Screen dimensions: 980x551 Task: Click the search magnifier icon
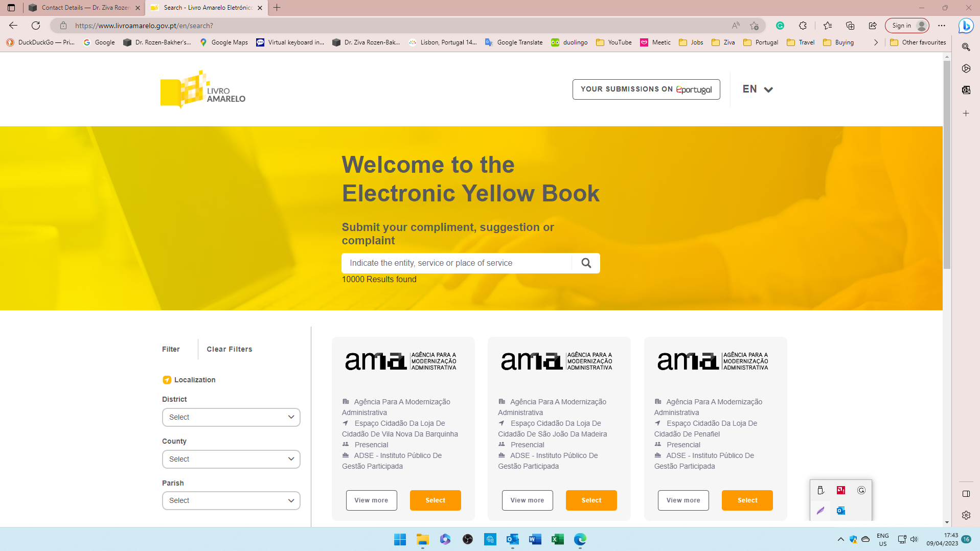click(x=586, y=263)
